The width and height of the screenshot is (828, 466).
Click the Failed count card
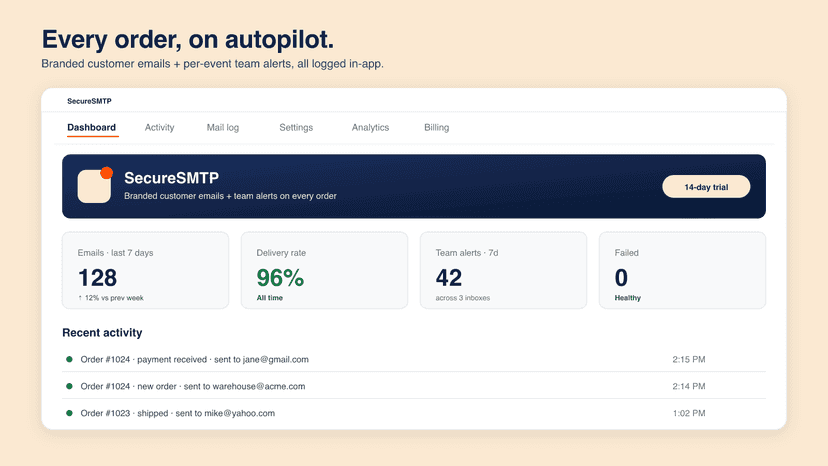coord(682,270)
